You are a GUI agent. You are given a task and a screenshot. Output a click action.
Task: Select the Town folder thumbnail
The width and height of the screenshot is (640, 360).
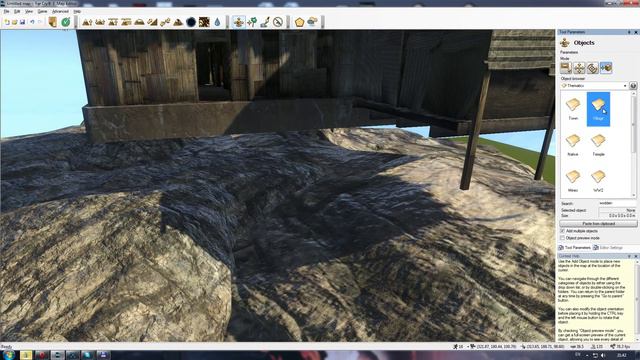coord(573,109)
